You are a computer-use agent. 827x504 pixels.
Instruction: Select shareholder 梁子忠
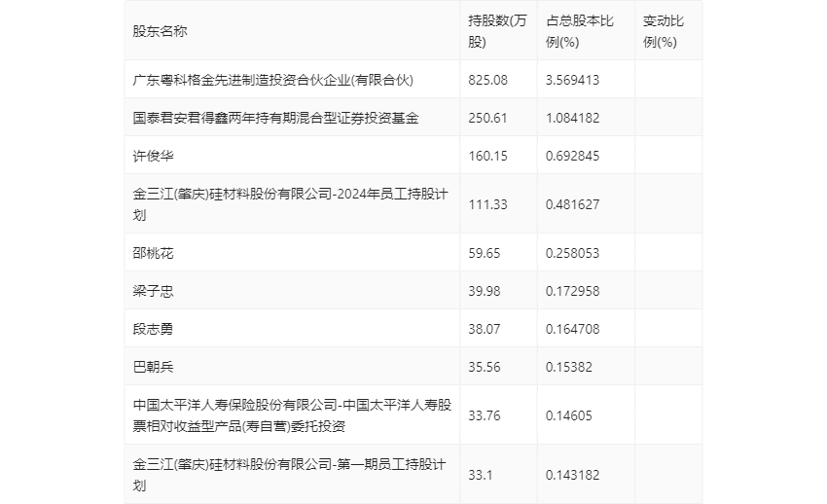click(x=153, y=291)
